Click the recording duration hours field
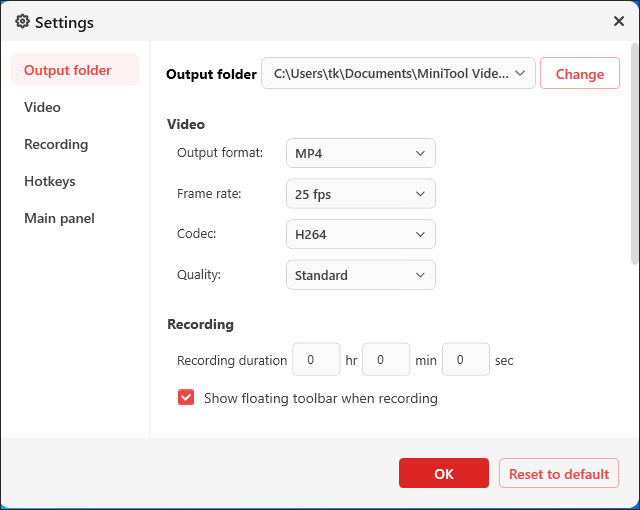This screenshot has width=640, height=510. tap(316, 359)
